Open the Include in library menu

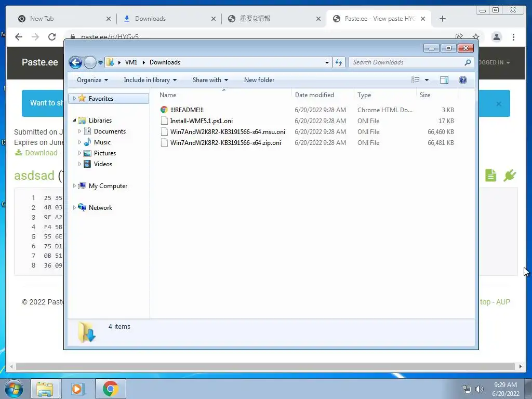(150, 80)
